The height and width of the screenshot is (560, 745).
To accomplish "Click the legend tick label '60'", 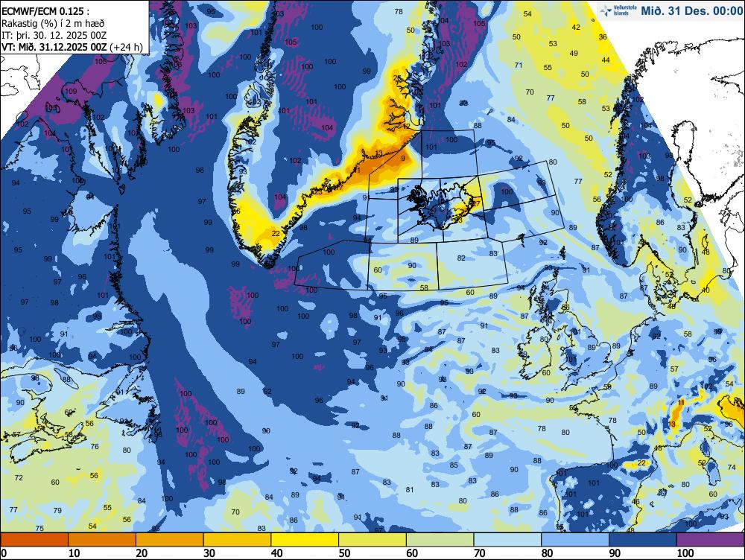I will 412,553.
